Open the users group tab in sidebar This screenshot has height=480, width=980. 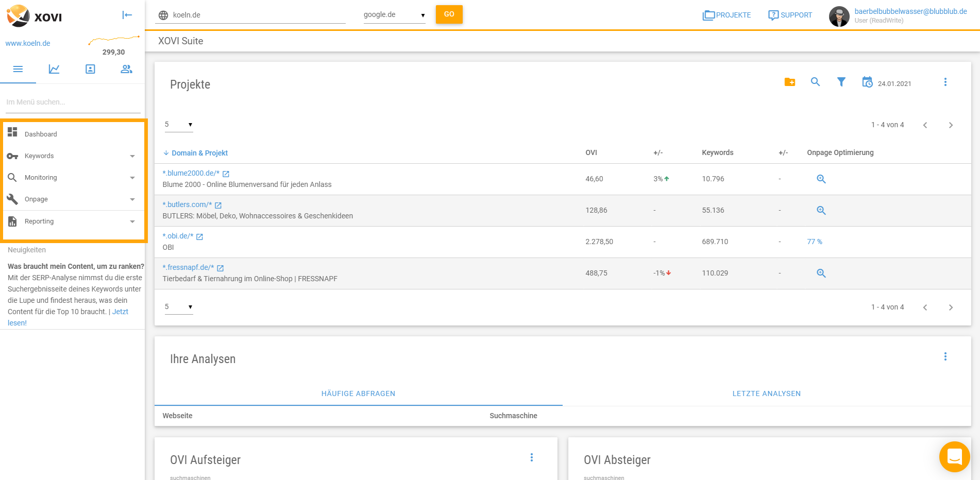[x=126, y=69]
